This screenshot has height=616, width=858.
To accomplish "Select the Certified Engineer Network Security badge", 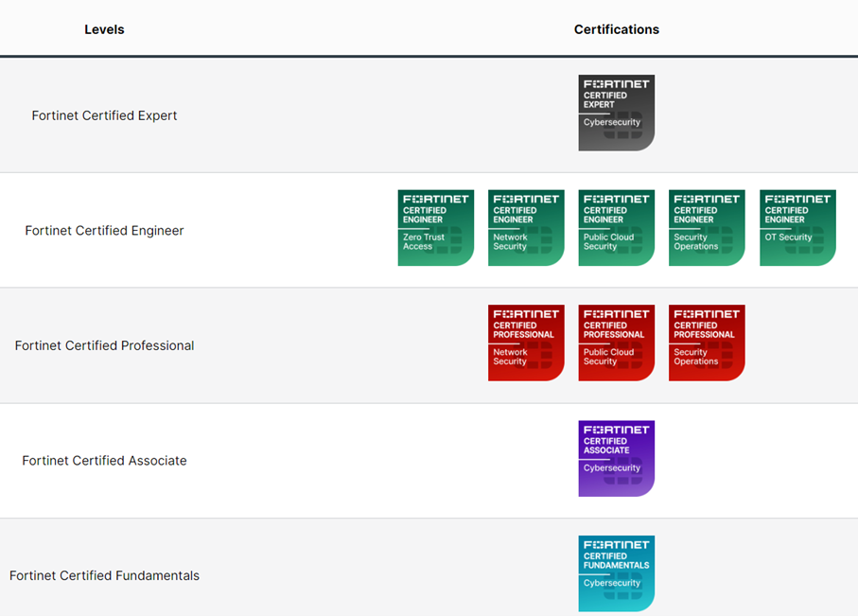I will (x=526, y=228).
